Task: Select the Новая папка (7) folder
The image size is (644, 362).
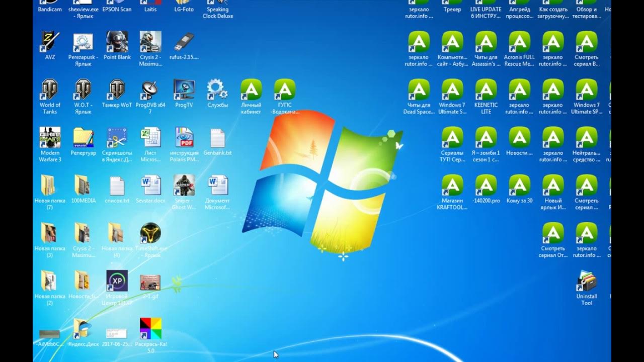Action: point(50,185)
